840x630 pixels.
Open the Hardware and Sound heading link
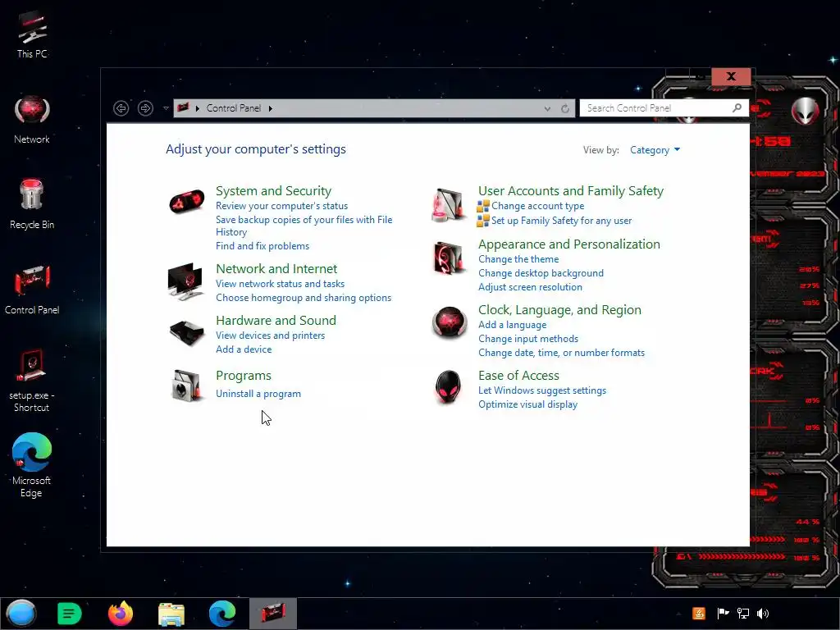(276, 321)
